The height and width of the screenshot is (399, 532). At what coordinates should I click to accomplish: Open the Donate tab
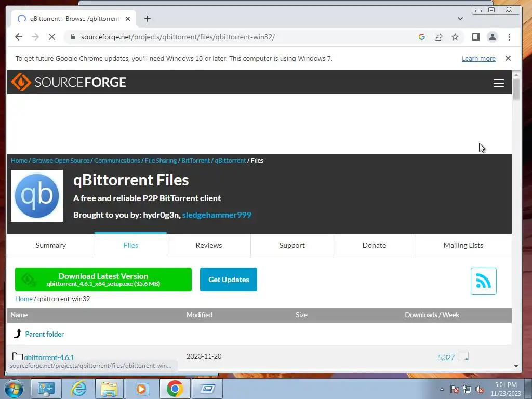tap(374, 245)
